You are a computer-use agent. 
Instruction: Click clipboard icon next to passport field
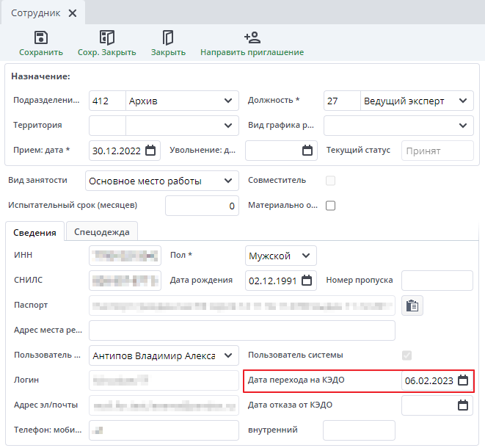coord(412,306)
